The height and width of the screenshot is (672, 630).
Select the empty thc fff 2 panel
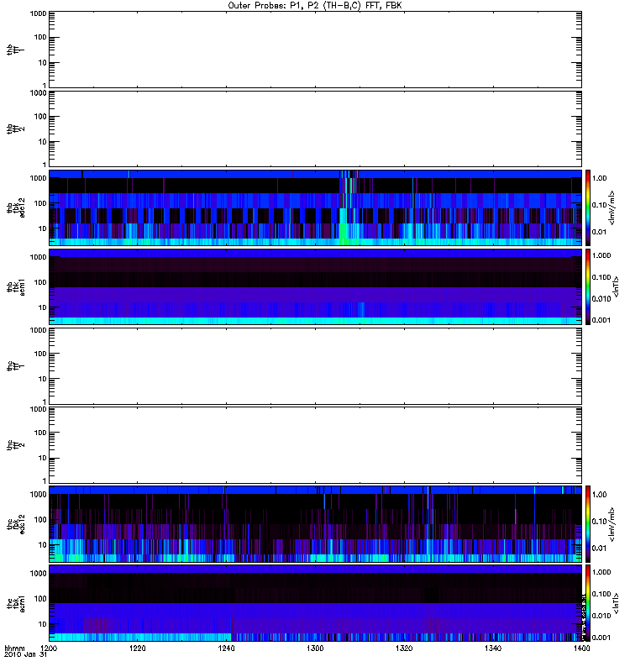point(315,445)
